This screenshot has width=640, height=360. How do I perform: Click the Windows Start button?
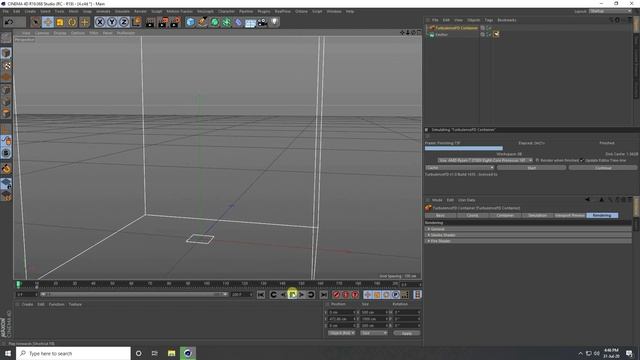tap(8, 353)
